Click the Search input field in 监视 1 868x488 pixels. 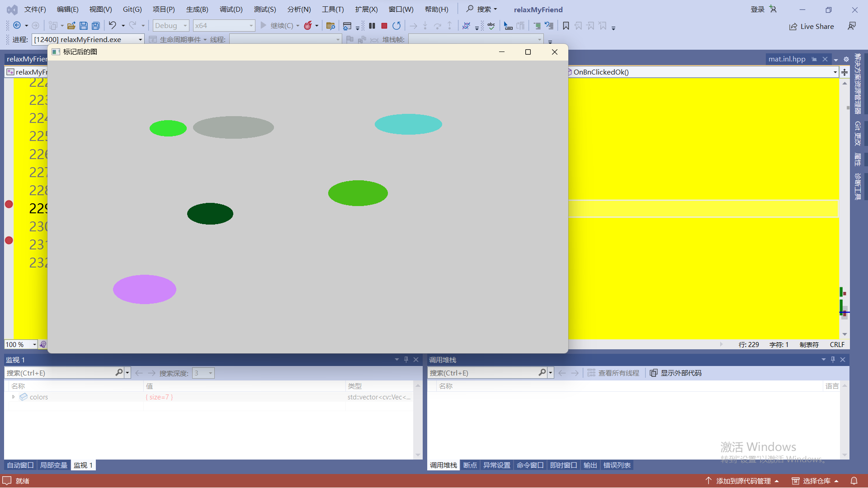tap(60, 372)
